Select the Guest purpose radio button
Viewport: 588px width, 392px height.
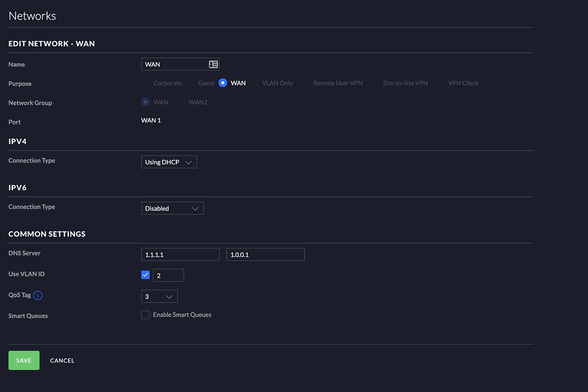click(190, 83)
